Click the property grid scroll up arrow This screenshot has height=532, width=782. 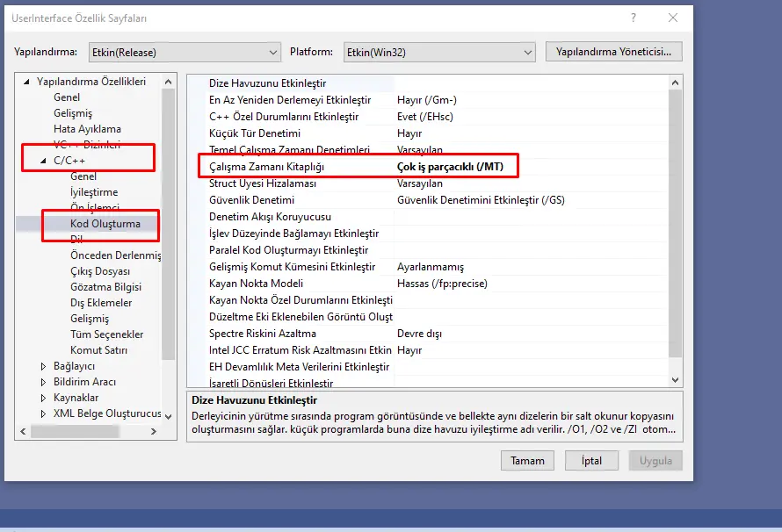(676, 83)
